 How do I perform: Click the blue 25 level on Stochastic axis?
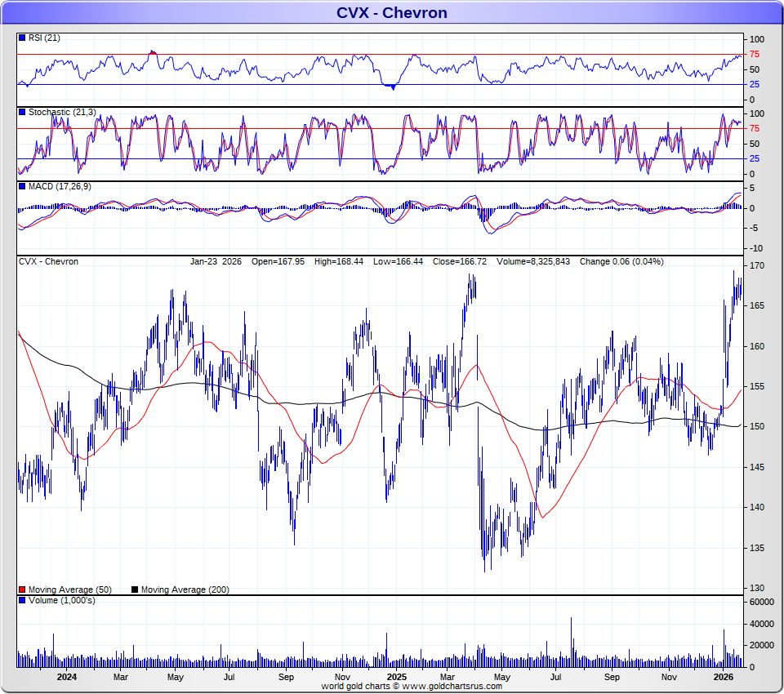755,158
